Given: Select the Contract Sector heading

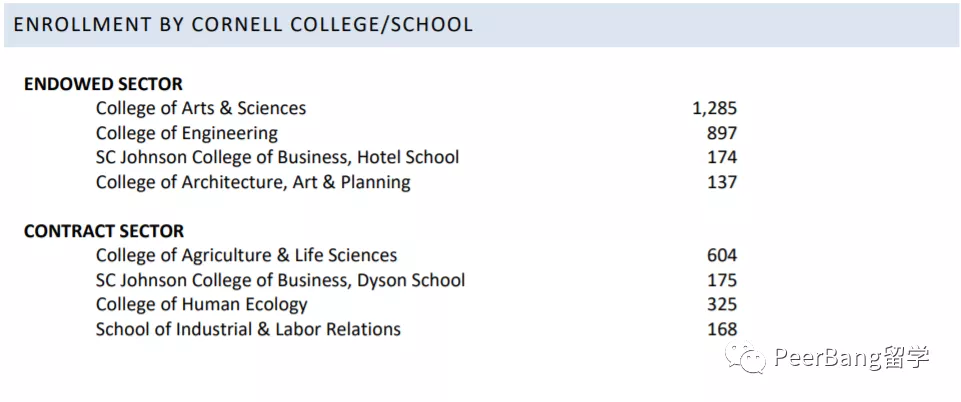Looking at the screenshot, I should pyautogui.click(x=104, y=231).
